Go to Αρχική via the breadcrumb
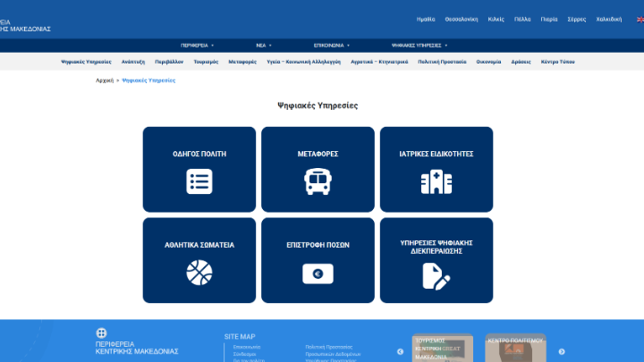This screenshot has width=644, height=362. coord(105,80)
